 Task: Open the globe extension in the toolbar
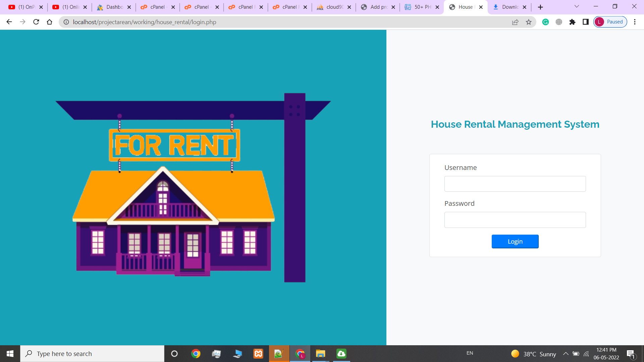click(x=558, y=22)
